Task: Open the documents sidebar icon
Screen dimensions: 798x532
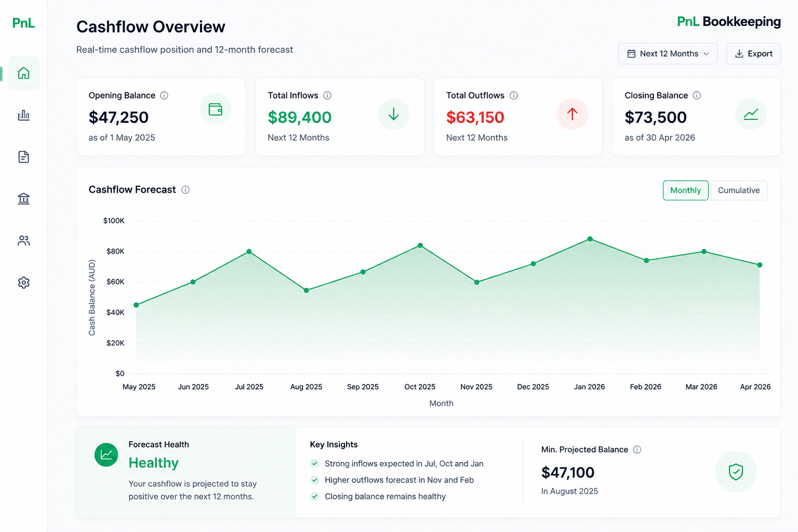Action: point(24,157)
